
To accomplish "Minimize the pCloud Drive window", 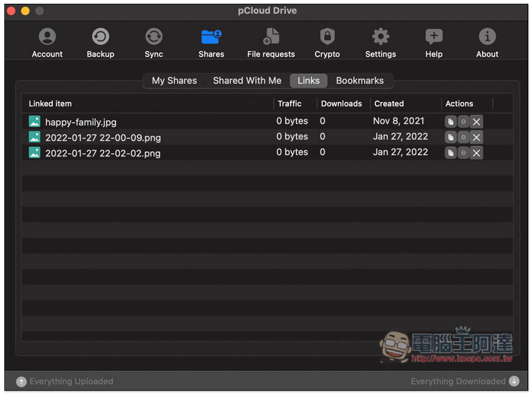I will (25, 11).
